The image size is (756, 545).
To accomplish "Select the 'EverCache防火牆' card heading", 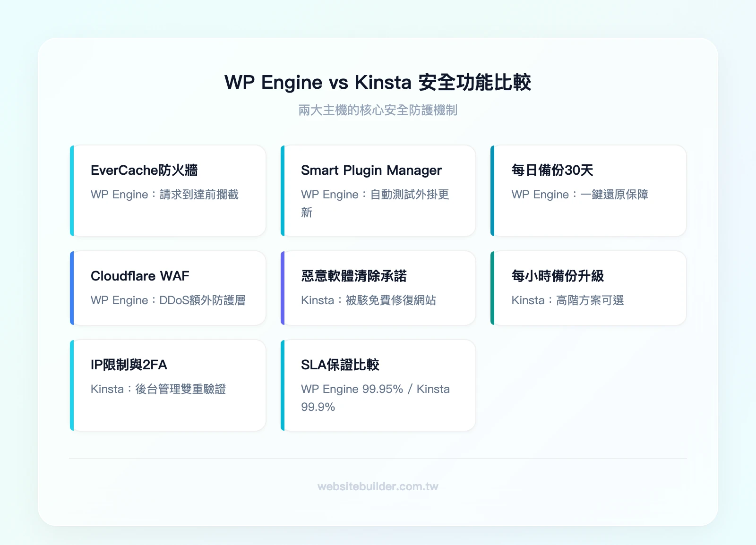I will click(x=144, y=170).
